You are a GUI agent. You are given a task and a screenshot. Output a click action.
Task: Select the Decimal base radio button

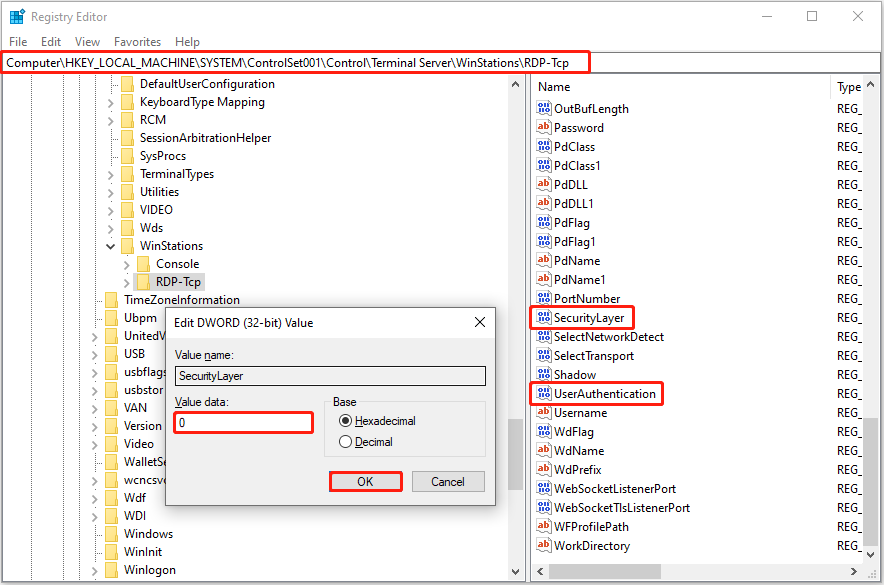pos(346,442)
